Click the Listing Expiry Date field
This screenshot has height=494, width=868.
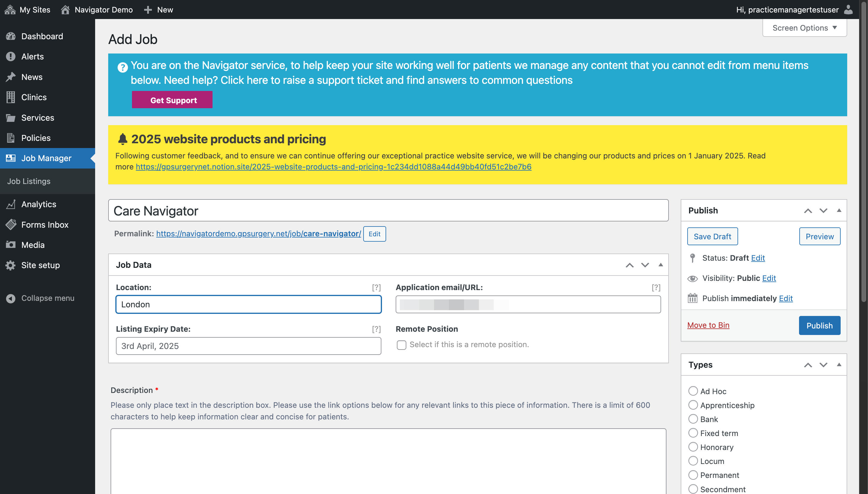coord(249,346)
